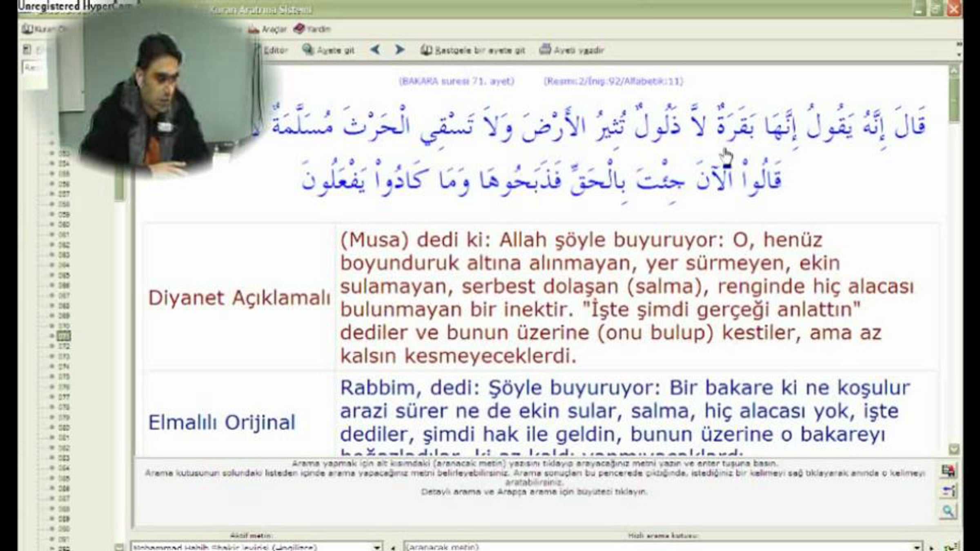Click the 'Ayete git' magnifier icon
This screenshot has width=980, height=551.
308,50
